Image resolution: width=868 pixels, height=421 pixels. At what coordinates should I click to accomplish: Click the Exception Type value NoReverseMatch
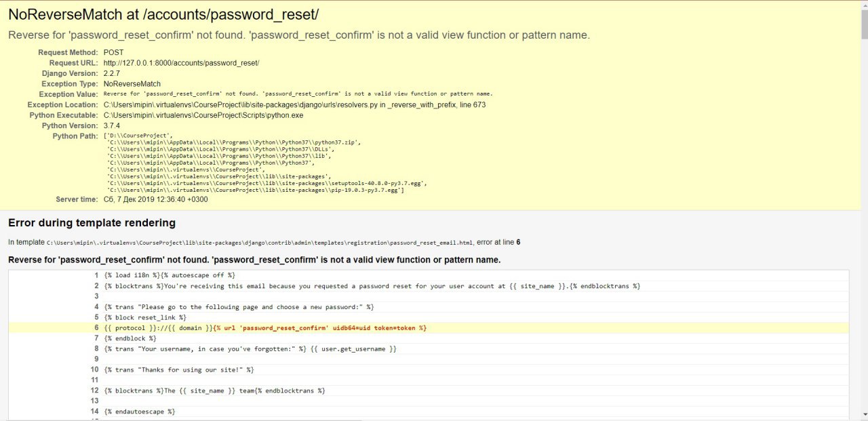point(132,84)
